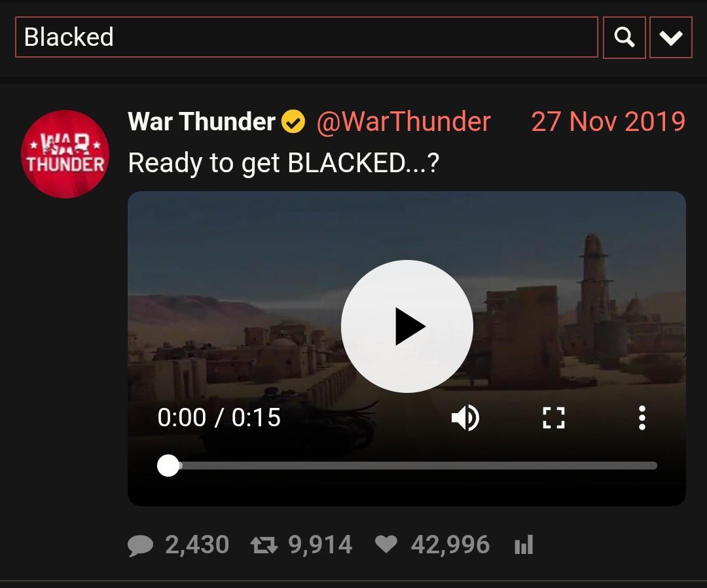Open the War Thunder display name link
The image size is (707, 588).
coord(201,121)
